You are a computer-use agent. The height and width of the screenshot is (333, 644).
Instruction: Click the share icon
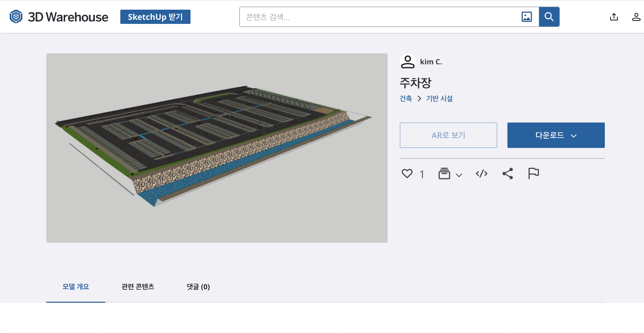(508, 174)
